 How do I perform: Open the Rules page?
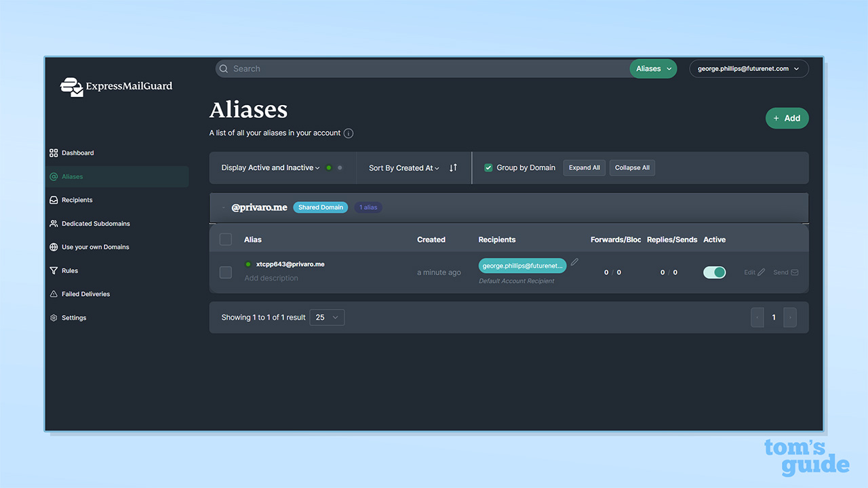[x=71, y=270]
